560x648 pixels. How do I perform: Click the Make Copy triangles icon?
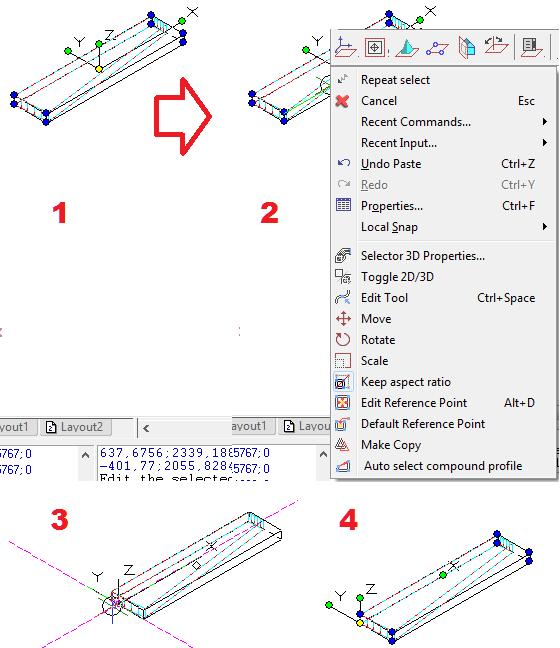coord(343,445)
